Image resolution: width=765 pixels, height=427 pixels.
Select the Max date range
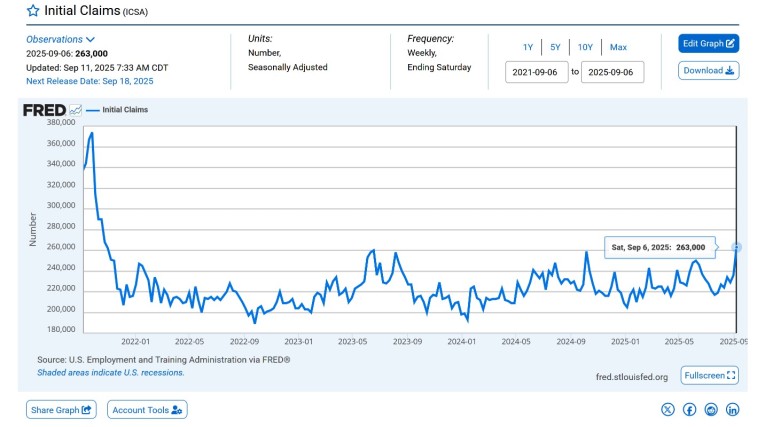coord(618,47)
